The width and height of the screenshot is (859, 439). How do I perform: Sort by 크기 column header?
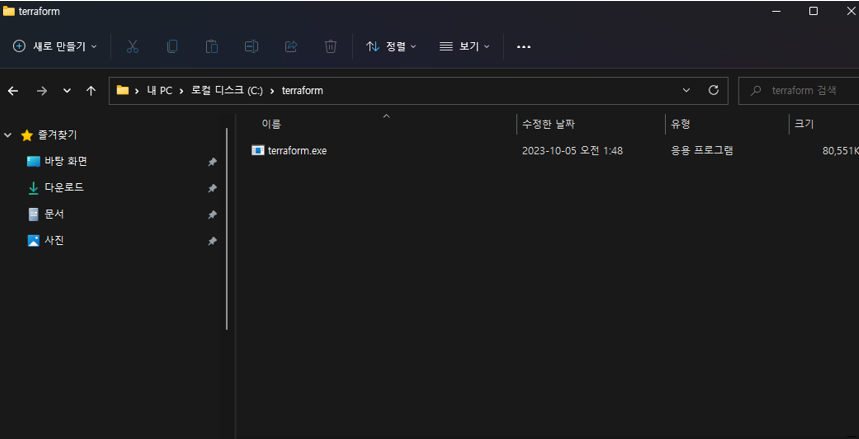tap(804, 124)
